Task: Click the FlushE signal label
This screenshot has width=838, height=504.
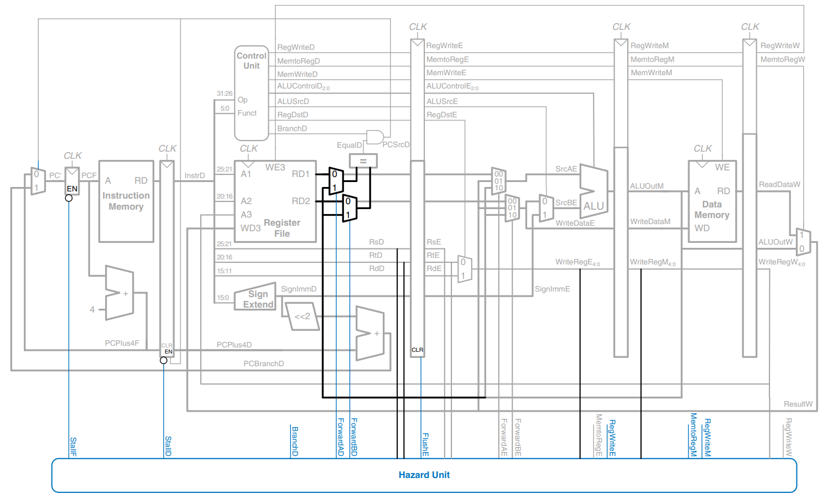Action: click(425, 444)
